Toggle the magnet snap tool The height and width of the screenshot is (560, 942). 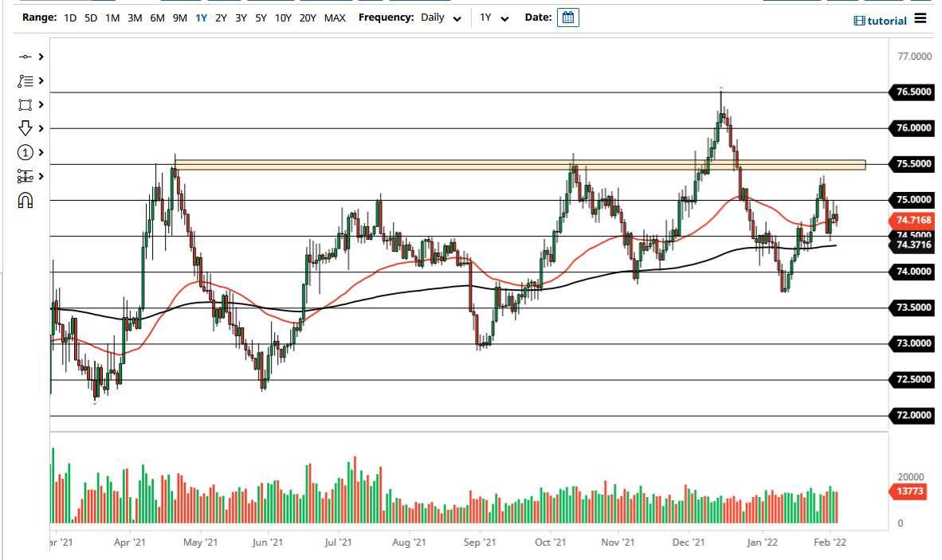click(24, 200)
